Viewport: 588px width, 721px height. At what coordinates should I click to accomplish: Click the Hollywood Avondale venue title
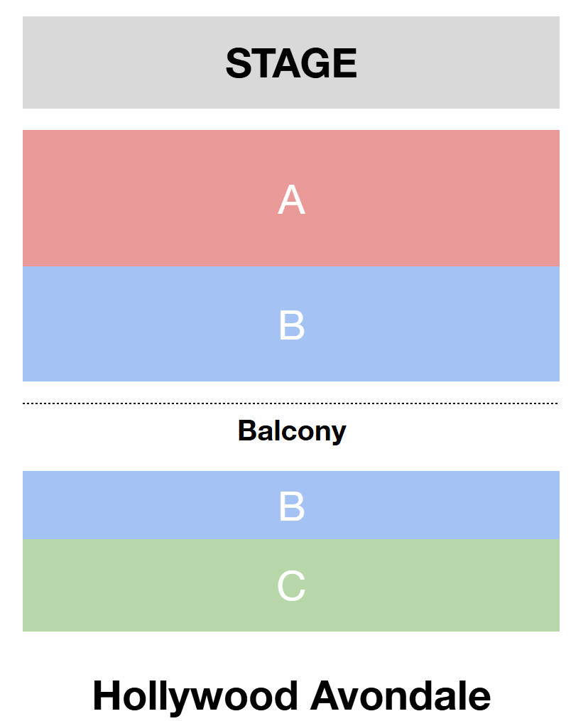coord(291,695)
